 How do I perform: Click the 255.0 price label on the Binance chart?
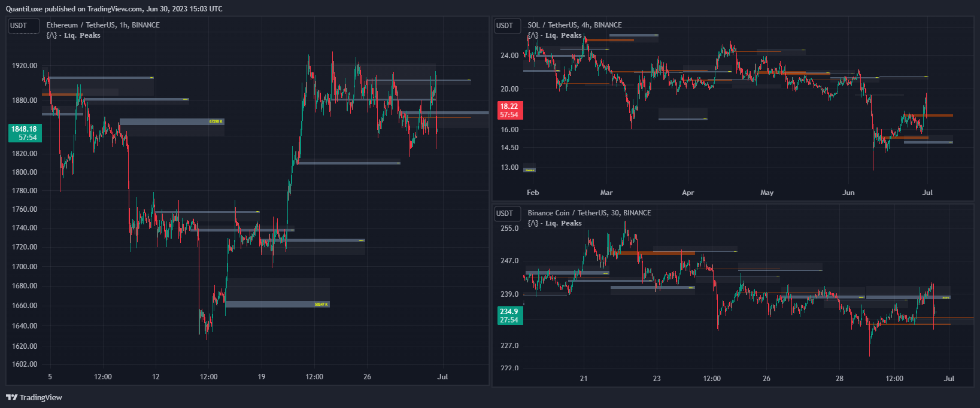point(509,229)
